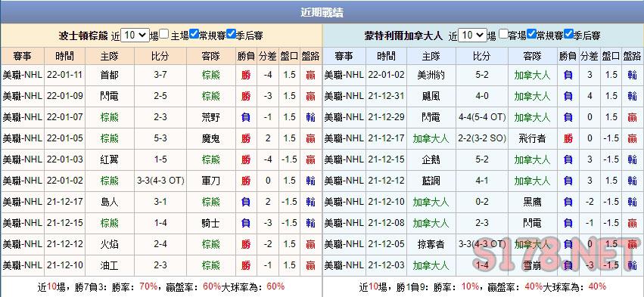The height and width of the screenshot is (297, 644).
Task: Click Canadiens table 盤路 column header
Action: (x=633, y=56)
